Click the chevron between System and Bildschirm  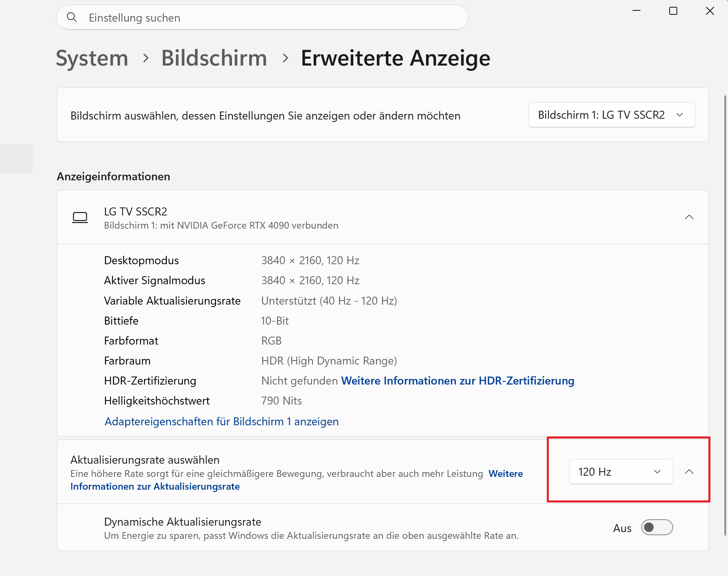click(x=146, y=58)
